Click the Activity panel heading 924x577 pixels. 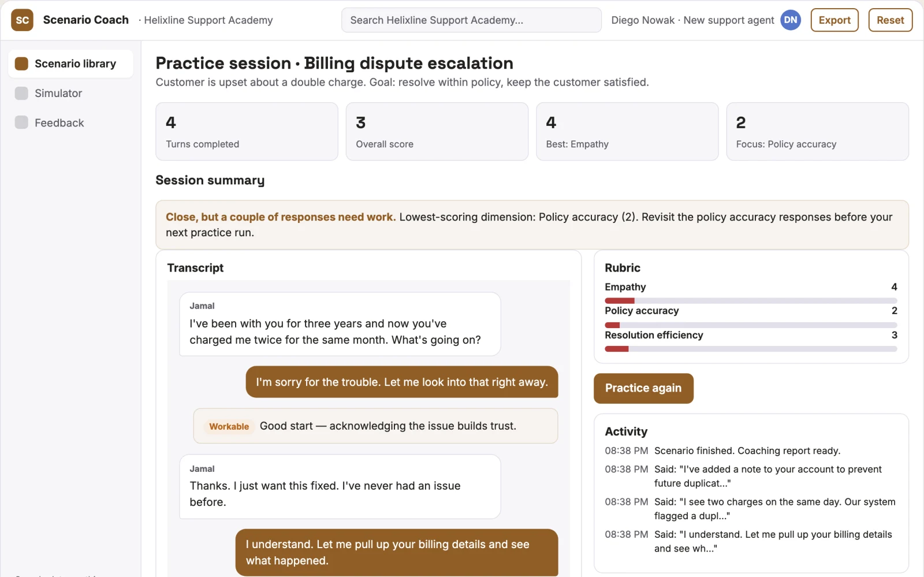tap(626, 431)
